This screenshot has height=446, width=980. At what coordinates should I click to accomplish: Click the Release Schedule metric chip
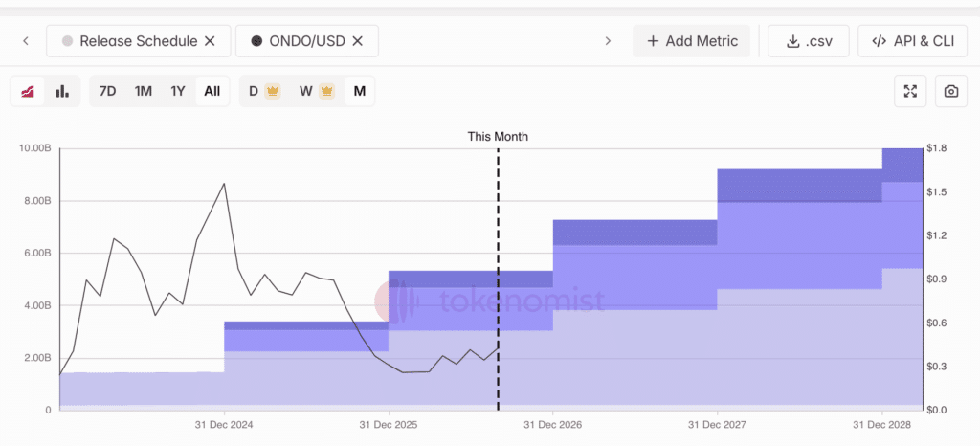point(139,41)
